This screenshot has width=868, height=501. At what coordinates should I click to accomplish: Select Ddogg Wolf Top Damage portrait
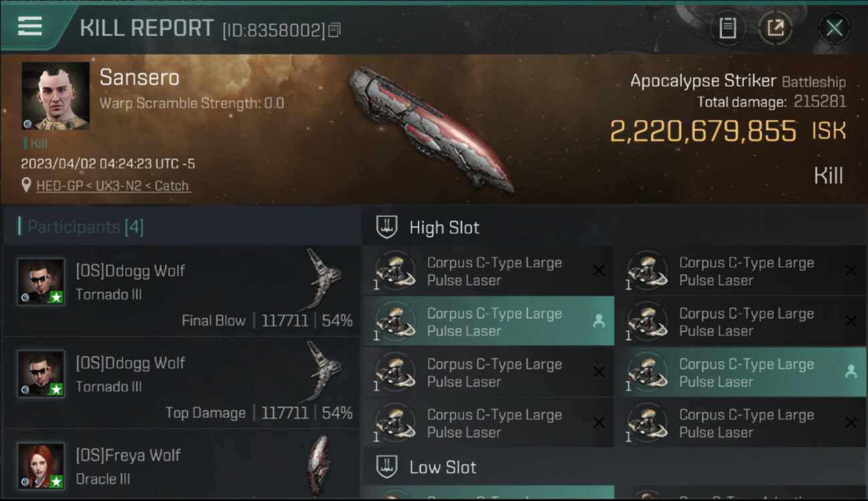click(41, 374)
